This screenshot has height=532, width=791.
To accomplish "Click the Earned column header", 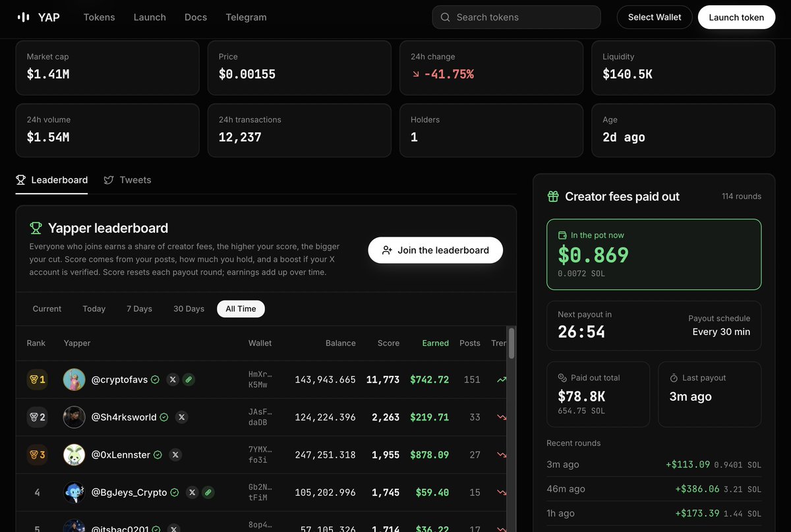I will pyautogui.click(x=436, y=343).
